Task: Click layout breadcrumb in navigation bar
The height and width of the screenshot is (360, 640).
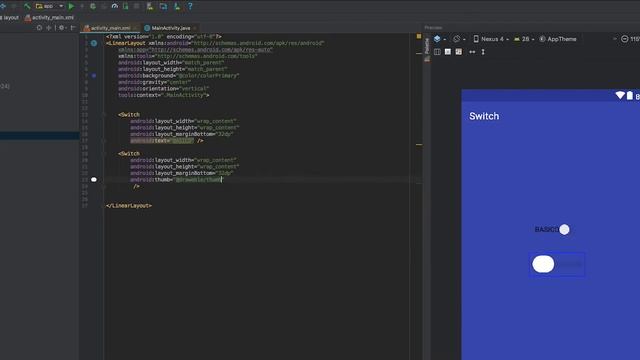Action: (10, 18)
